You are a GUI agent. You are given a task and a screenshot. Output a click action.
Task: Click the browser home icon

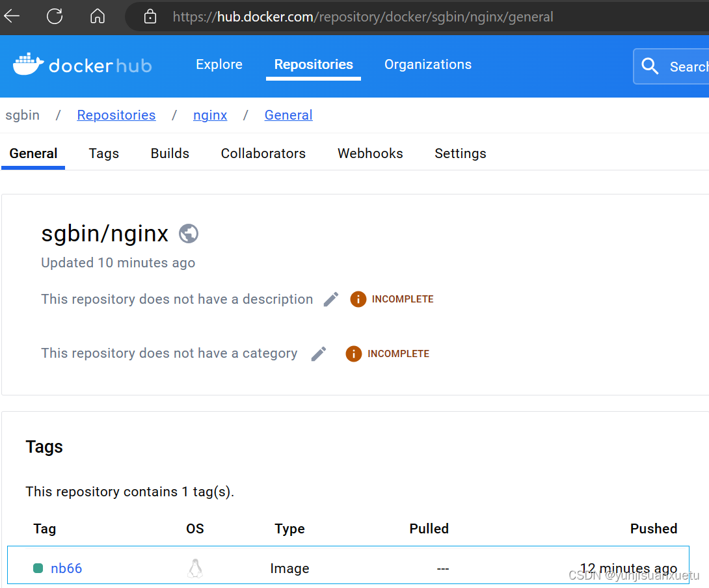[x=98, y=16]
